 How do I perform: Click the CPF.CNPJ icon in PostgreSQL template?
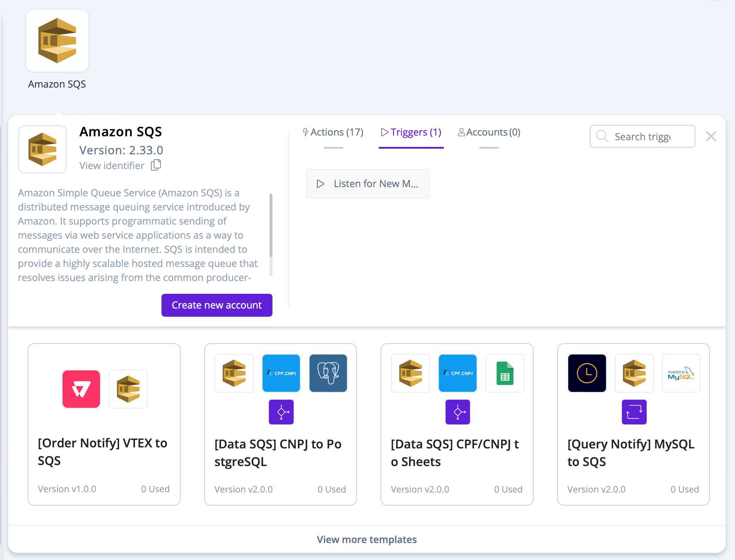tap(281, 373)
